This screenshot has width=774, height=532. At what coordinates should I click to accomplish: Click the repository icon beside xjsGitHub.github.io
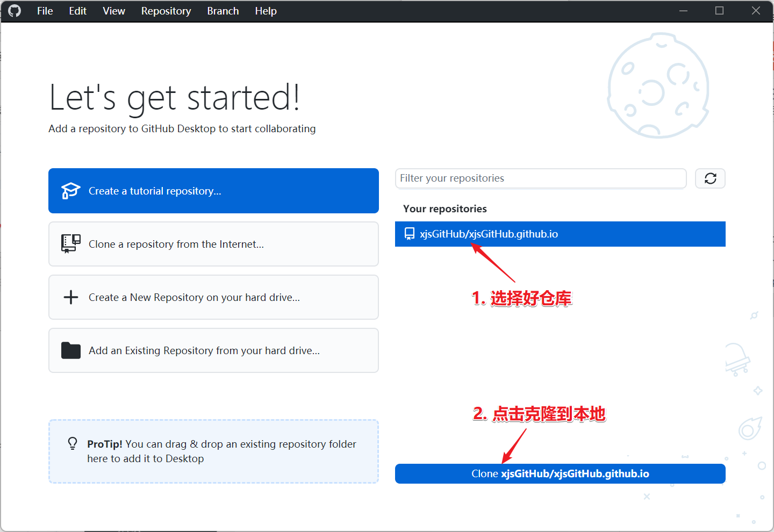click(x=410, y=234)
